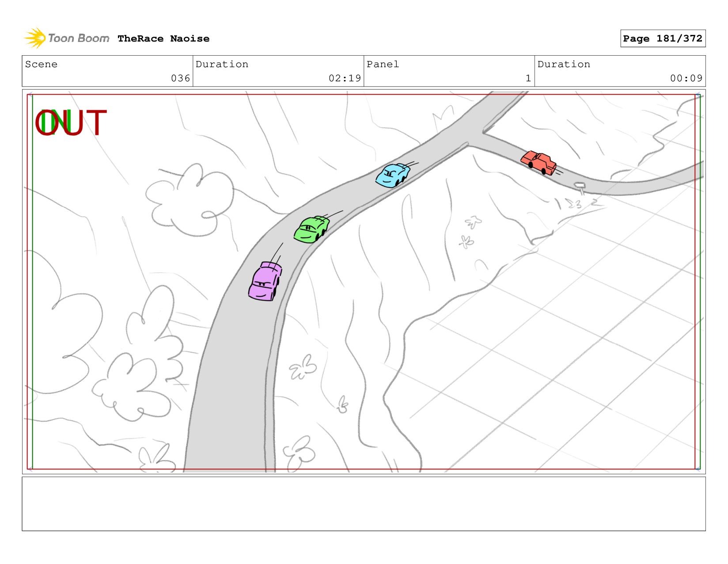Click the overlapping IN/OUT camera label
728x564 pixels.
coord(71,122)
